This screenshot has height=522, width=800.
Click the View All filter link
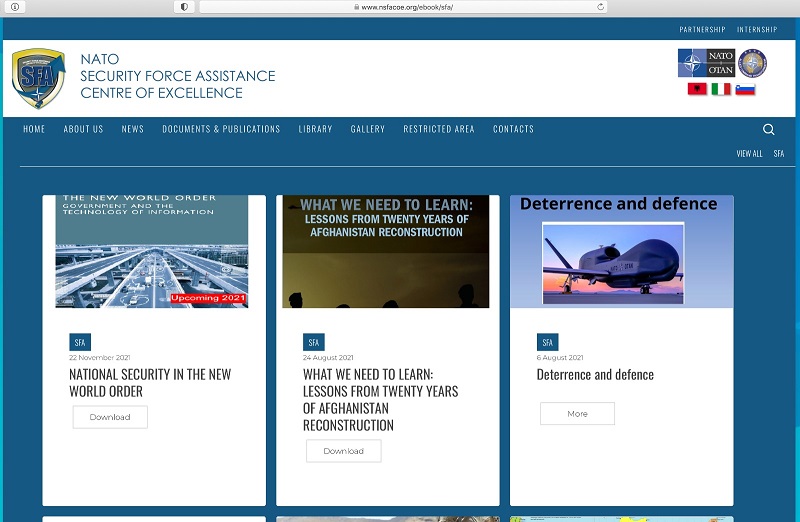(x=749, y=154)
